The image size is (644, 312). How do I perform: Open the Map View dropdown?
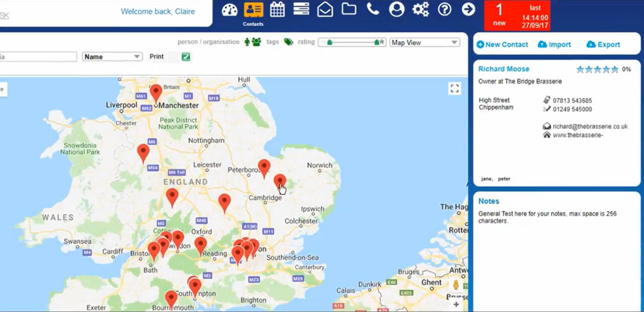point(424,42)
